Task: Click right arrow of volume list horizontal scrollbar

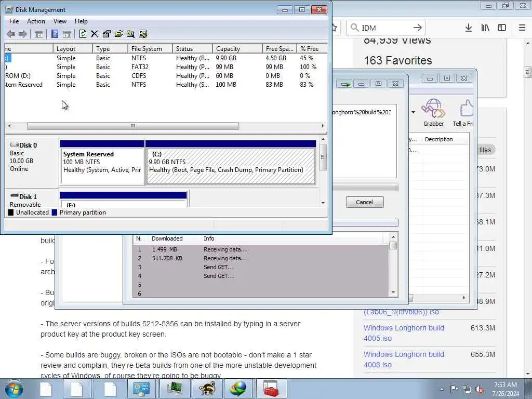Action: [x=323, y=126]
